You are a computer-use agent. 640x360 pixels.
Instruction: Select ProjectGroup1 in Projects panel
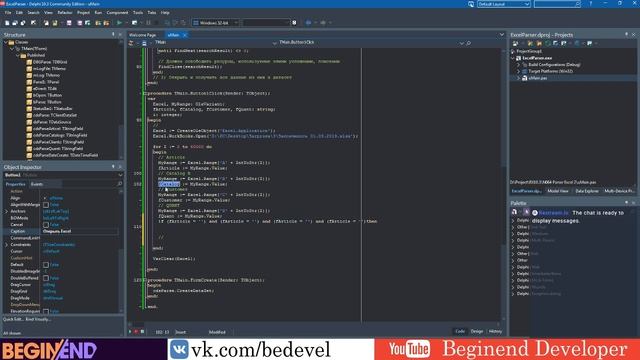[x=529, y=51]
